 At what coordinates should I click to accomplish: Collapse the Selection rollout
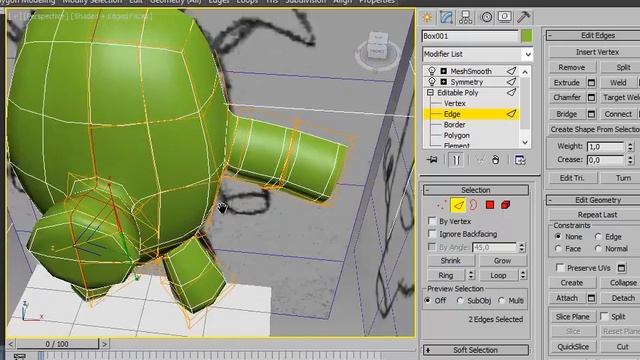coord(476,190)
